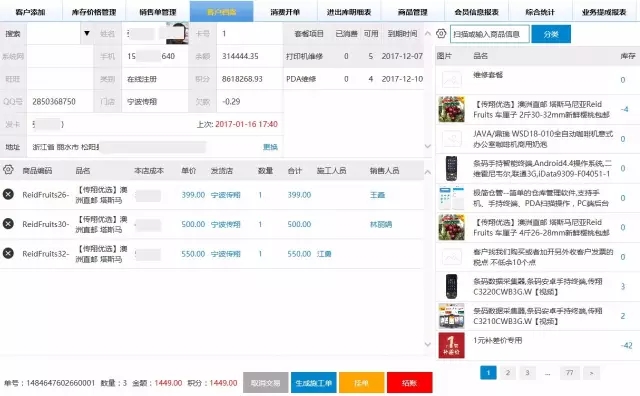640x396 pixels.
Task: Click the card number field showing 1
Action: (249, 33)
